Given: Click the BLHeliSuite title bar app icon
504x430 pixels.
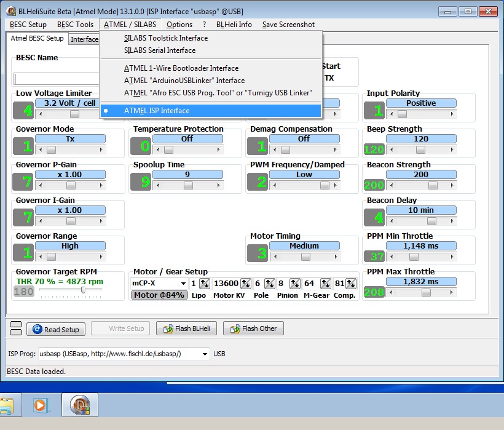Looking at the screenshot, I should 11,12.
